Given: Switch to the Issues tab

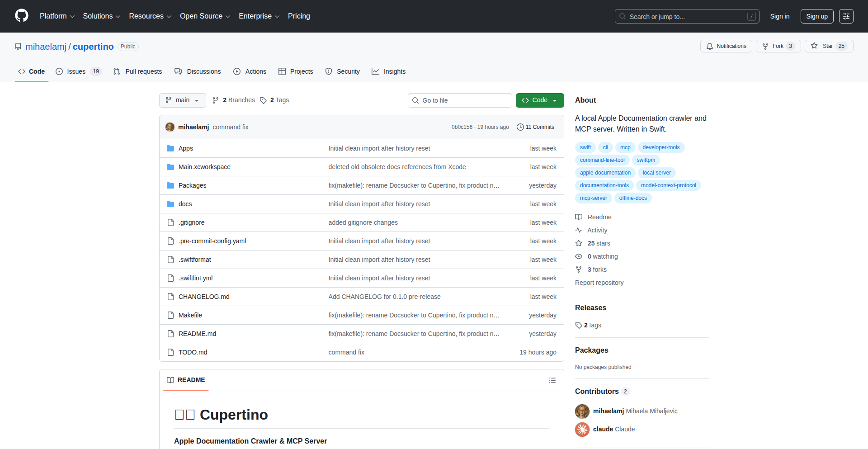Looking at the screenshot, I should tap(76, 71).
